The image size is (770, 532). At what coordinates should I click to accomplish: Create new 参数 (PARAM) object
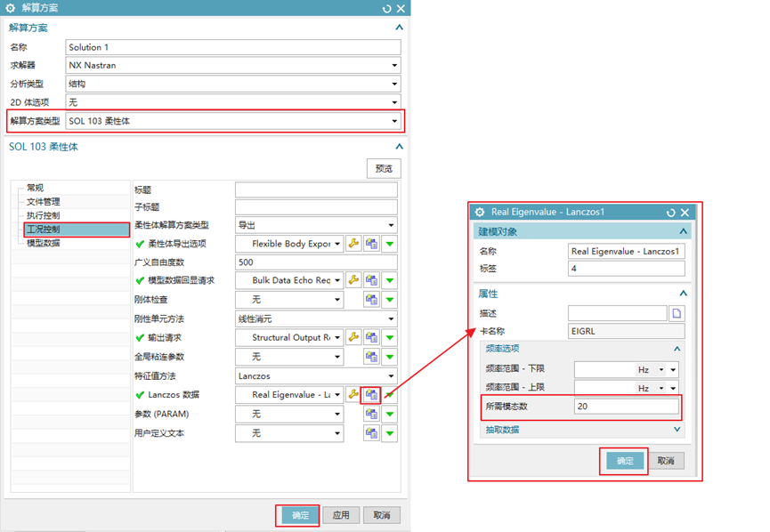coord(371,415)
